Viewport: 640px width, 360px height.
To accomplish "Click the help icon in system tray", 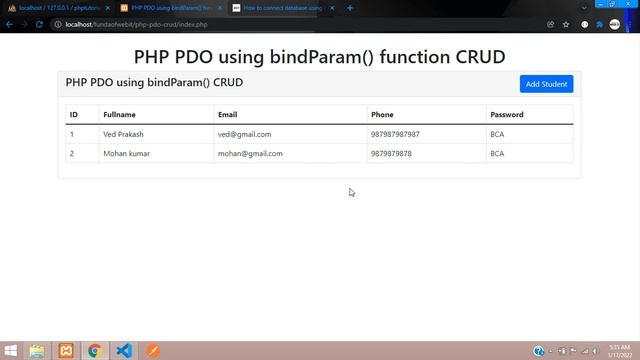I will 538,351.
